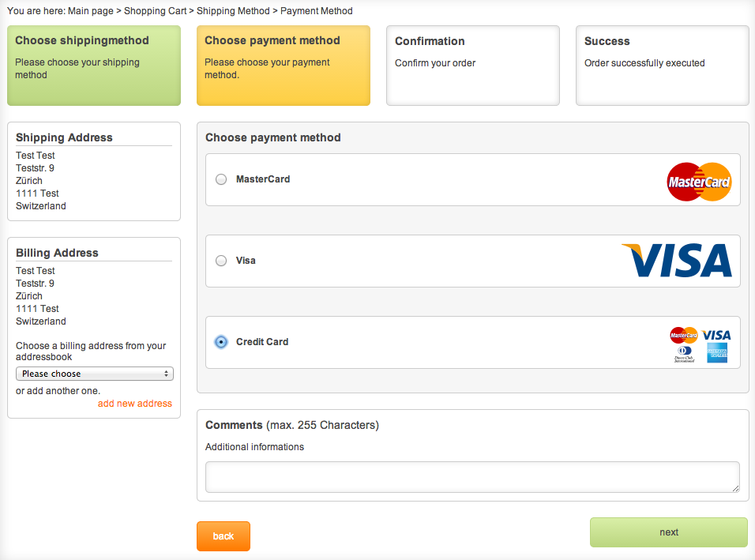Go to Main page via breadcrumb
The height and width of the screenshot is (560, 755).
[90, 11]
